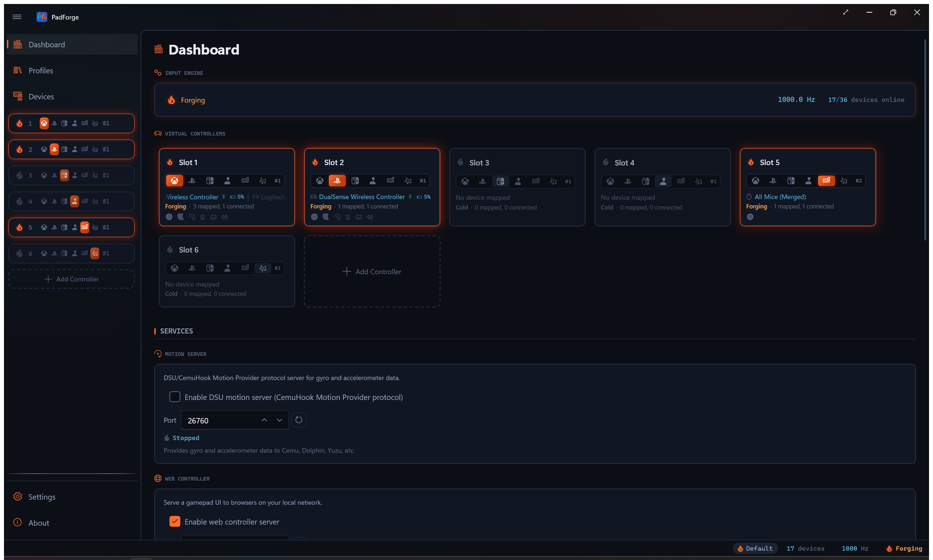933x560 pixels.
Task: Open the #1 index in Slot 6 card
Action: [x=278, y=268]
